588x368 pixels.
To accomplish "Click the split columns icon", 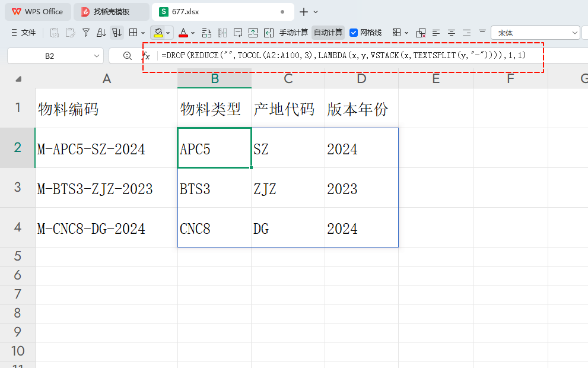I will [223, 33].
